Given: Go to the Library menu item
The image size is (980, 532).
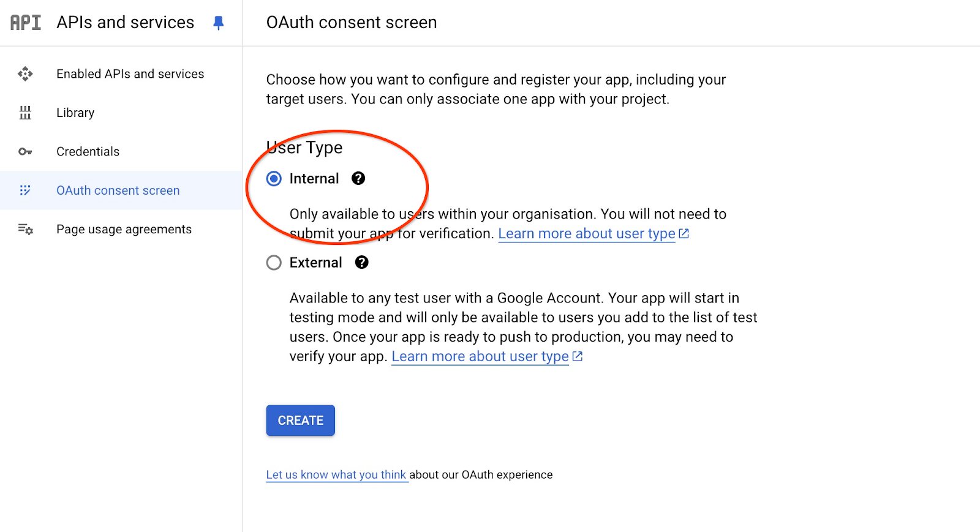Looking at the screenshot, I should click(x=75, y=113).
